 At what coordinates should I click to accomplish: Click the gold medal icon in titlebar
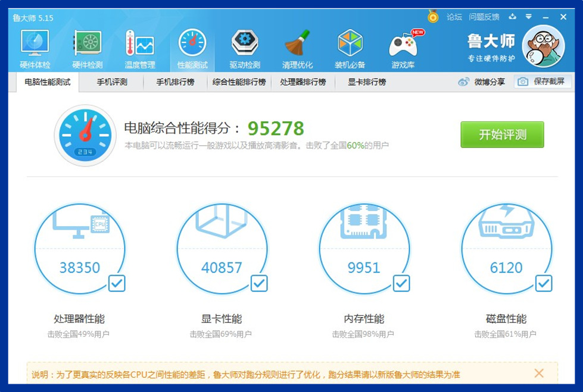coord(432,17)
